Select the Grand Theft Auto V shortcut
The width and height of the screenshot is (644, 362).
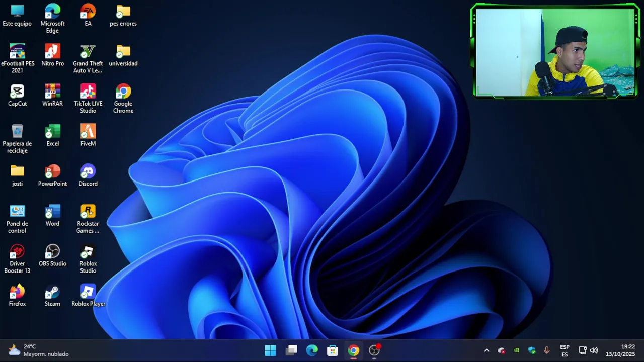(88, 59)
